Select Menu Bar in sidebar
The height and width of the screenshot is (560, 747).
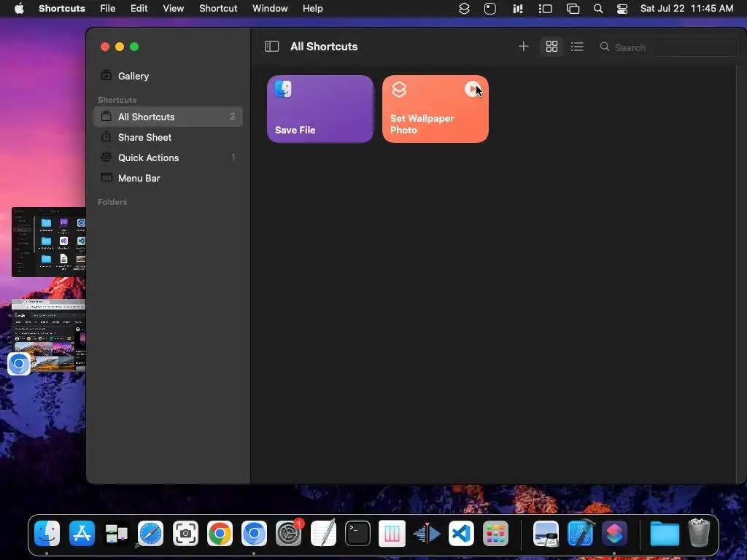click(x=169, y=178)
